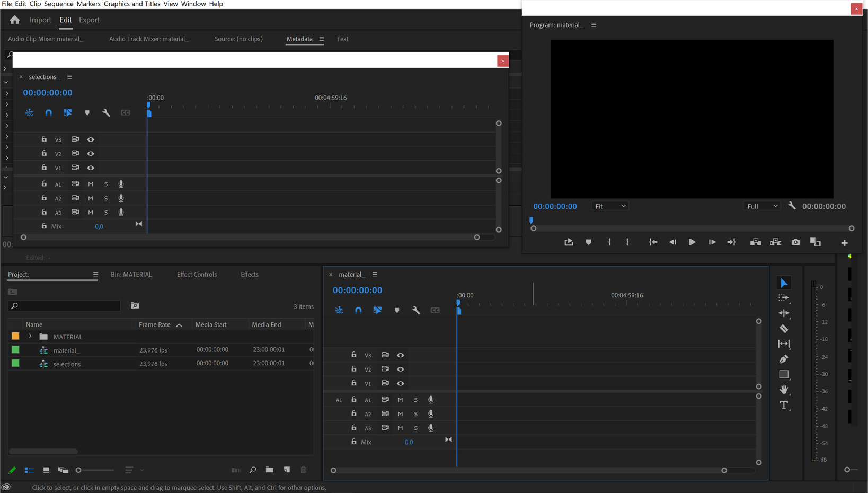868x493 pixels.
Task: Open the Full playback resolution dropdown
Action: coord(762,206)
